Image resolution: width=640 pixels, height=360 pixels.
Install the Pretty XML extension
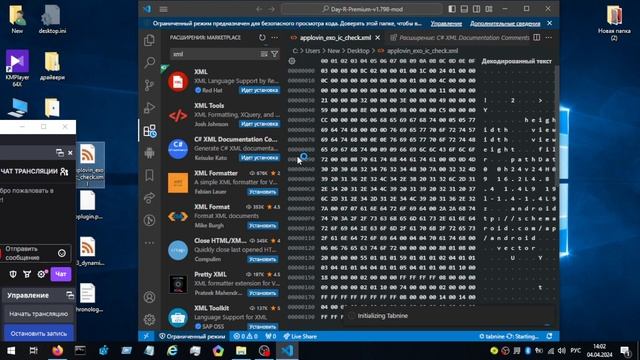(x=262, y=293)
